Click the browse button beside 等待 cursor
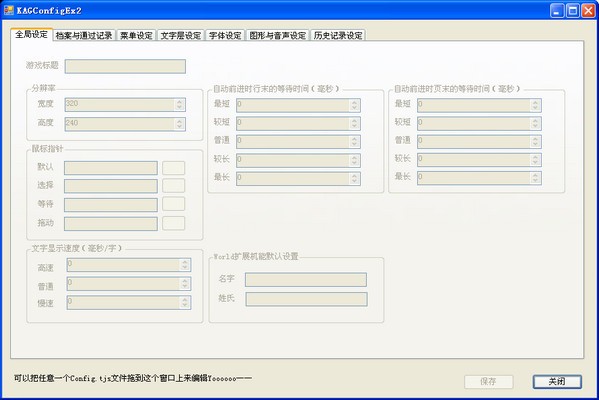This screenshot has width=599, height=400. pos(173,204)
